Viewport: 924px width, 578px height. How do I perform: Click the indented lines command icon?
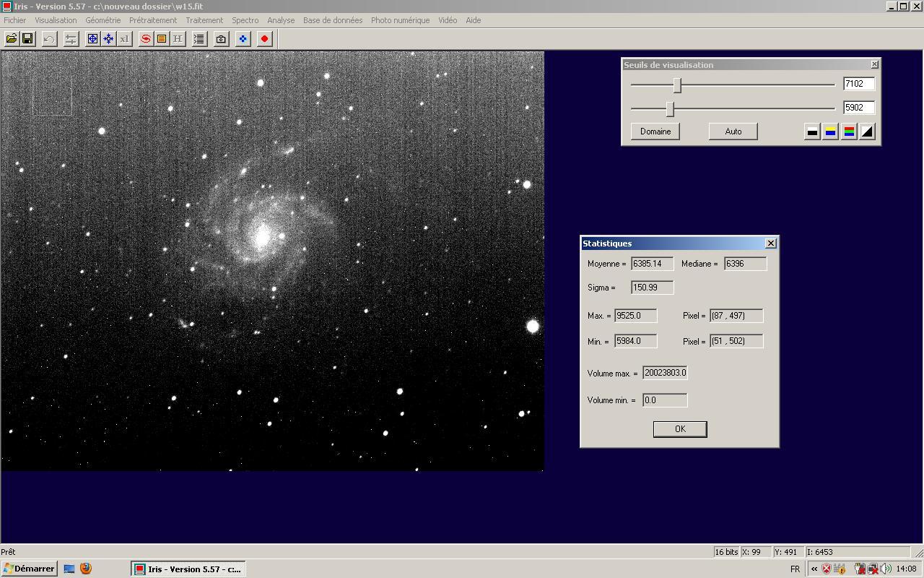199,39
